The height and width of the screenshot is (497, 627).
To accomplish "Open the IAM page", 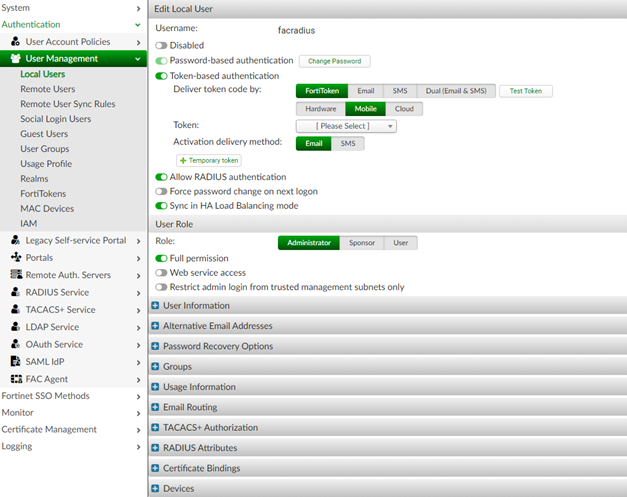I will pyautogui.click(x=29, y=224).
